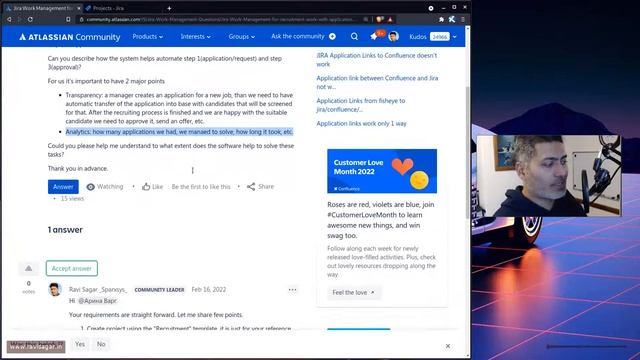Click Ravi Sagar's avatar in the answer

coord(55,289)
